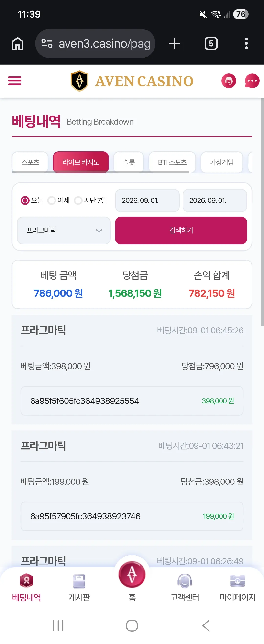Viewport: 264px width, 644px height.
Task: Go to browser home page icon
Action: click(x=18, y=43)
